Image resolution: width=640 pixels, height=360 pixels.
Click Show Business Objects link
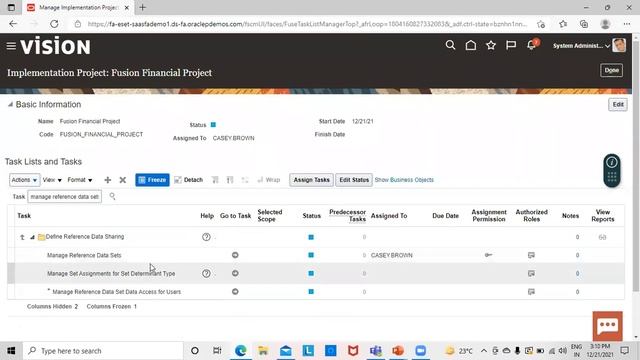pyautogui.click(x=404, y=180)
